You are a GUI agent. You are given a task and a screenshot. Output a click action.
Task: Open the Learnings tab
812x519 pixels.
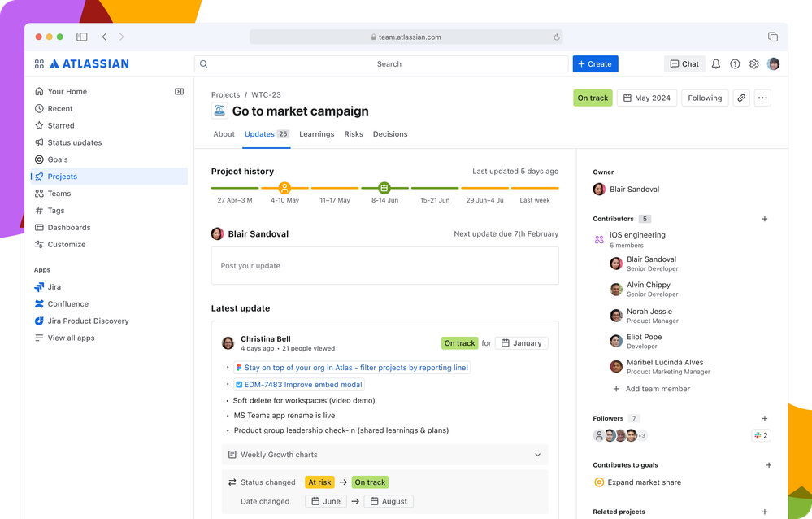click(316, 134)
